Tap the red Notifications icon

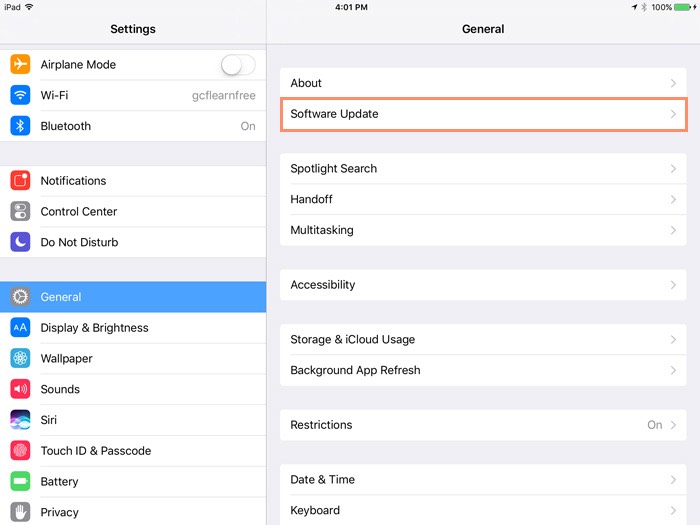point(20,181)
